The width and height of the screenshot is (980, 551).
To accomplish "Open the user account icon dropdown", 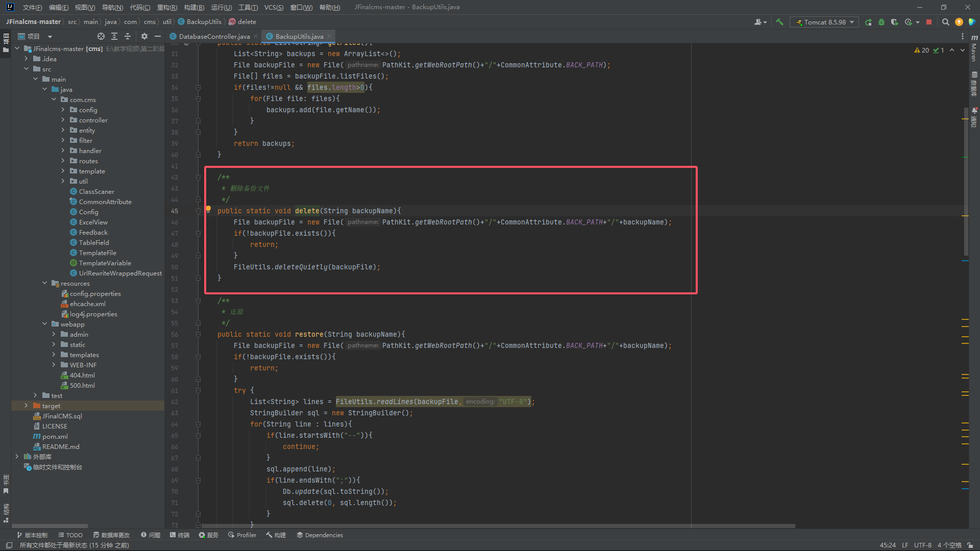I will (x=760, y=22).
